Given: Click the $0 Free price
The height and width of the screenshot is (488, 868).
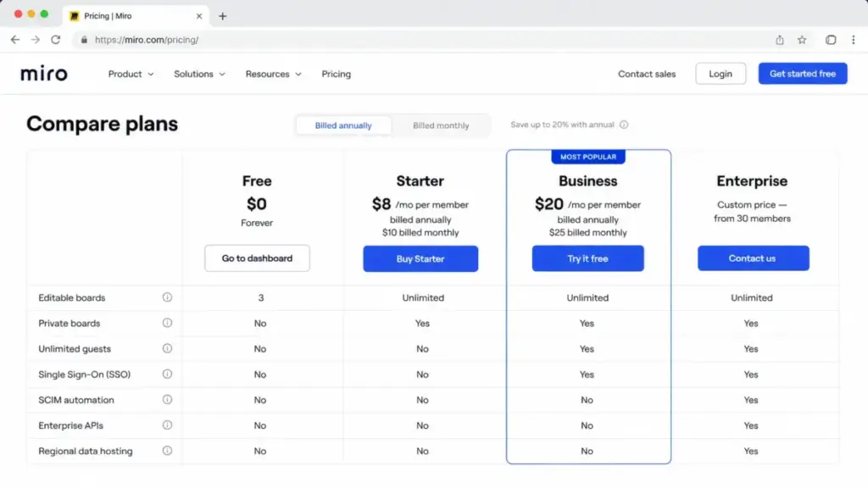Looking at the screenshot, I should 257,204.
